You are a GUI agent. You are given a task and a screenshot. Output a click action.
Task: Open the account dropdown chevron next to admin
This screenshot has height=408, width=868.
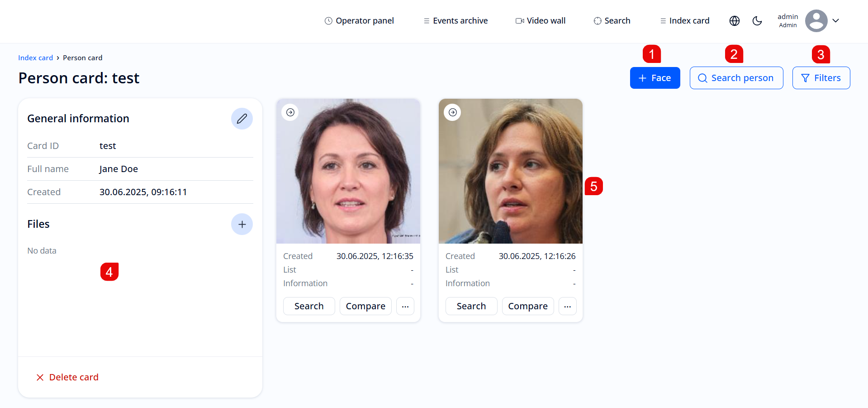[836, 20]
